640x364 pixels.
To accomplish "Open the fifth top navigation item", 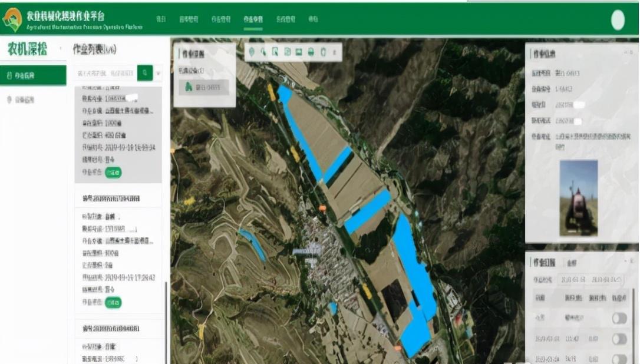I will click(x=285, y=19).
